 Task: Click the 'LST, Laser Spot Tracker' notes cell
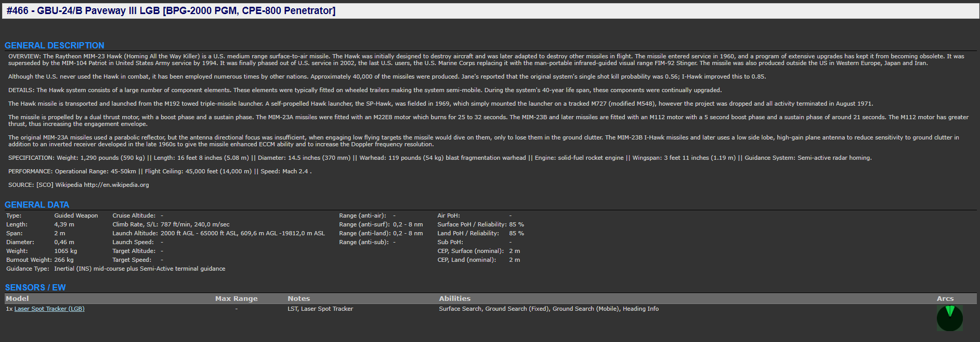click(x=320, y=309)
